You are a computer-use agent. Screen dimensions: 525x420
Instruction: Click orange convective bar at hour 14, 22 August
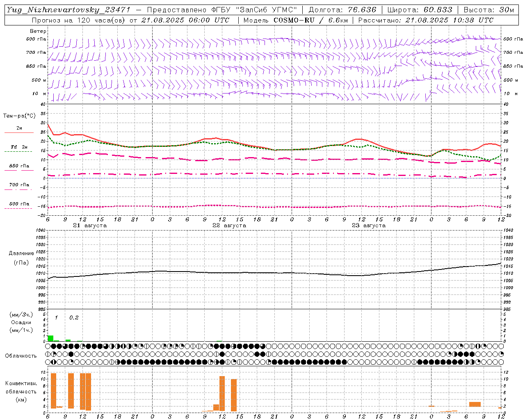tap(234, 395)
